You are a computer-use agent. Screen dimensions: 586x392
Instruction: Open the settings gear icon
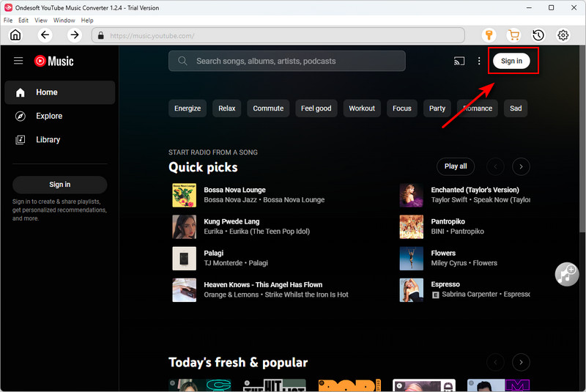click(x=563, y=35)
